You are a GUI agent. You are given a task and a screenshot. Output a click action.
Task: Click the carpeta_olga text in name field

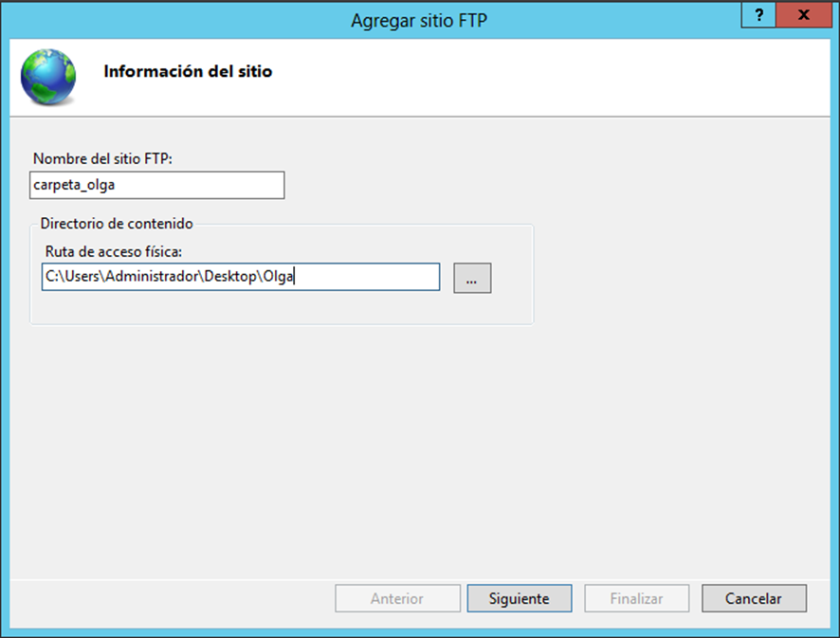pyautogui.click(x=75, y=185)
